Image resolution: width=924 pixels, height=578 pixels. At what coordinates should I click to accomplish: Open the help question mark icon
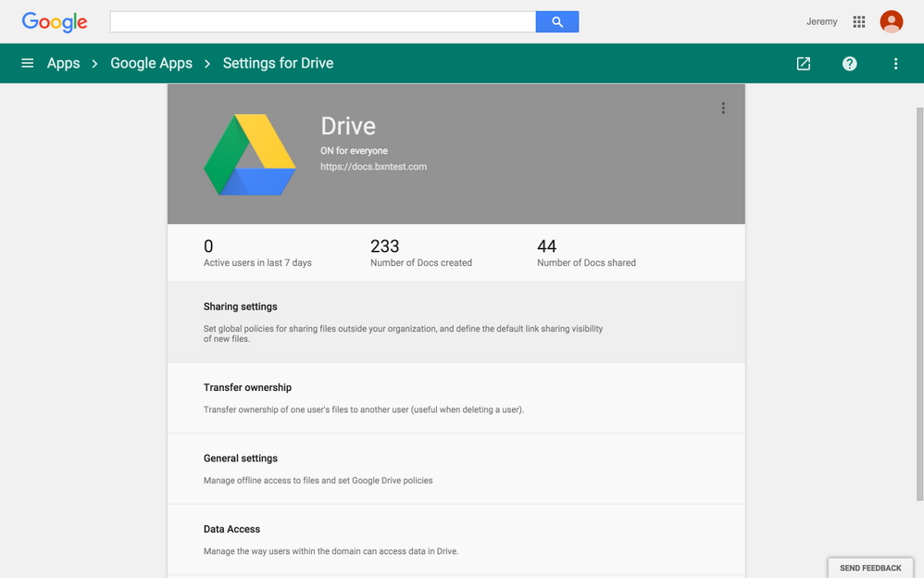coord(849,64)
